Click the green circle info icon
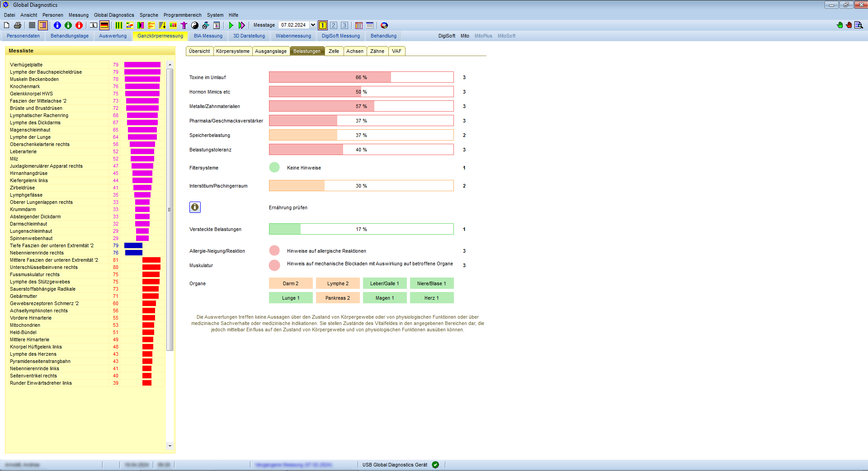This screenshot has width=868, height=471. [68, 25]
